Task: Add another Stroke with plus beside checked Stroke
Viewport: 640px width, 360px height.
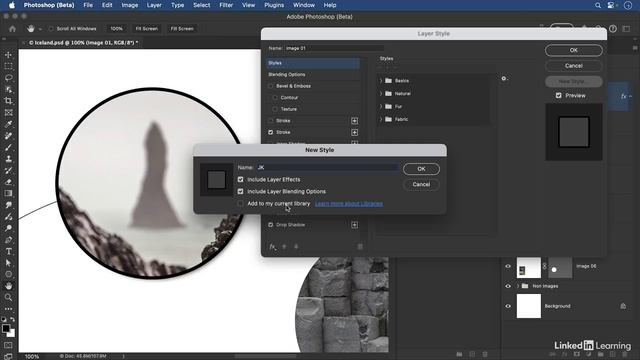Action: [x=354, y=132]
